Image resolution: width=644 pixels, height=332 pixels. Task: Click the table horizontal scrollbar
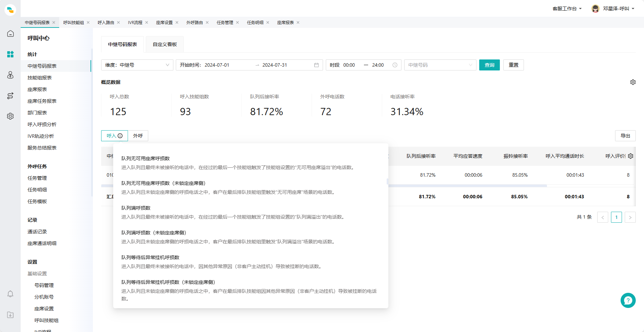467,186
